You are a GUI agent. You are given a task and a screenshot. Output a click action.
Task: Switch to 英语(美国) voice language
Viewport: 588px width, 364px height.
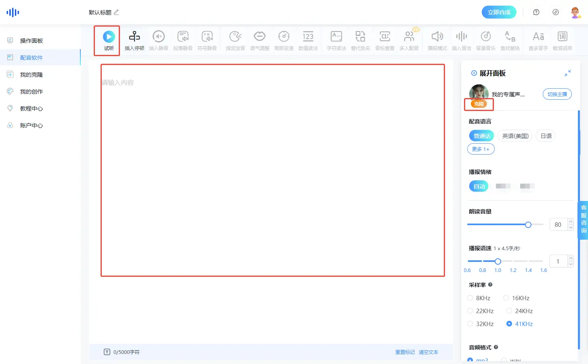point(514,136)
